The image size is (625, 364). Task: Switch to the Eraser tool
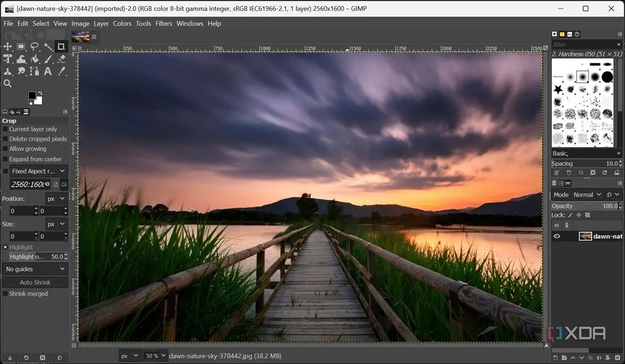(x=60, y=59)
